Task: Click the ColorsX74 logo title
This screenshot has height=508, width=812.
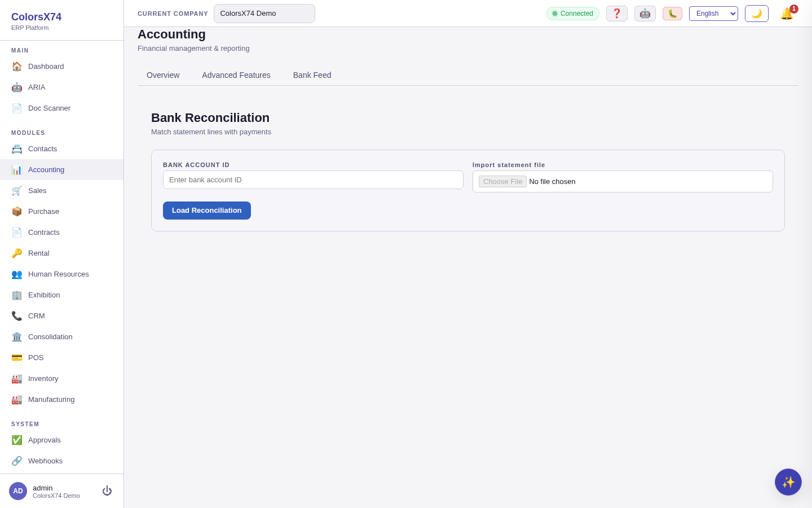Action: coord(36,17)
